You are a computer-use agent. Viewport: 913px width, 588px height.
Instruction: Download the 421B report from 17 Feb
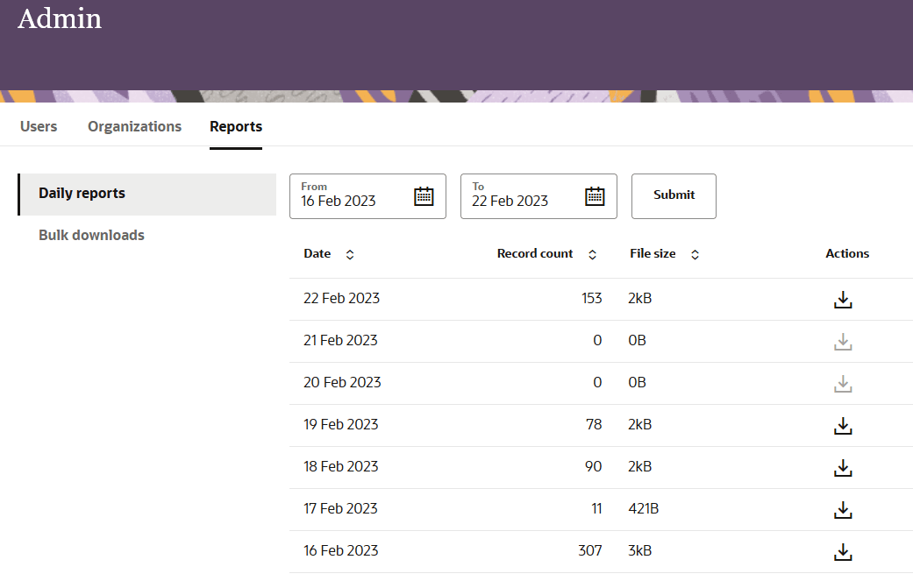click(843, 509)
